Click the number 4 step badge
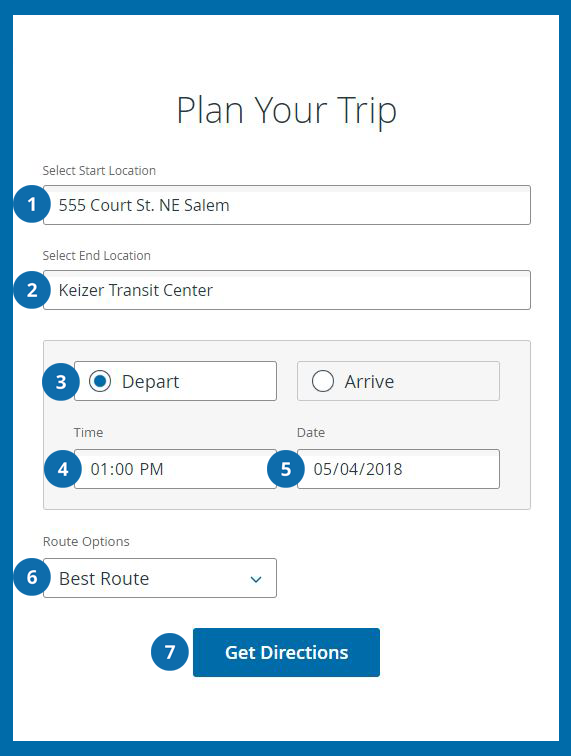 [x=63, y=469]
